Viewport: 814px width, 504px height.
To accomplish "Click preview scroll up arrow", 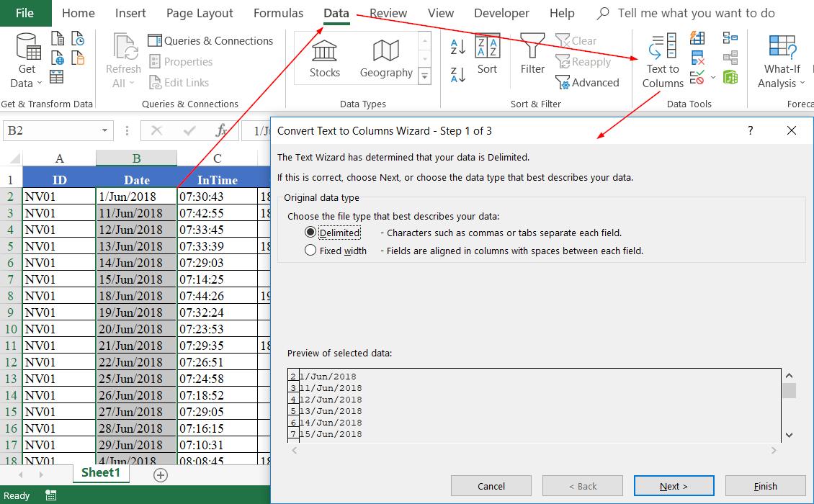I will click(789, 376).
